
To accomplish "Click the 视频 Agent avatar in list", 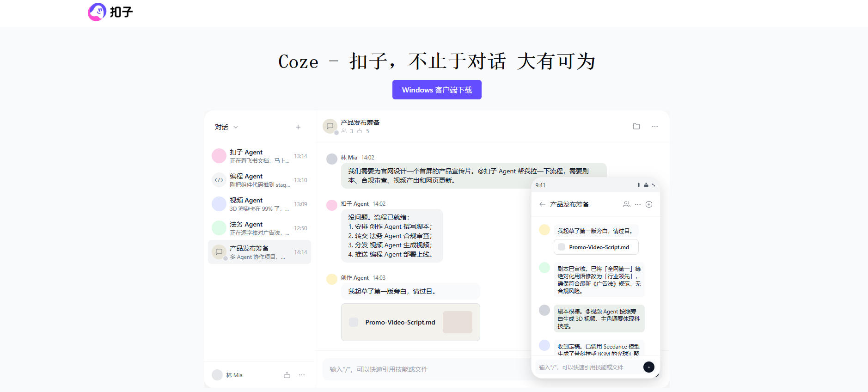I will point(219,204).
